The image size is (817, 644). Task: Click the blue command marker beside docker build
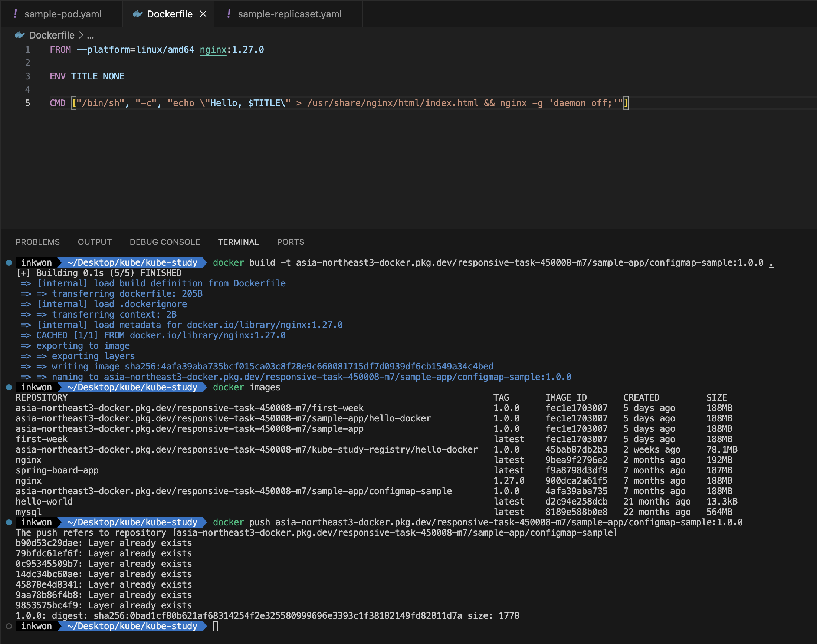[x=9, y=262]
